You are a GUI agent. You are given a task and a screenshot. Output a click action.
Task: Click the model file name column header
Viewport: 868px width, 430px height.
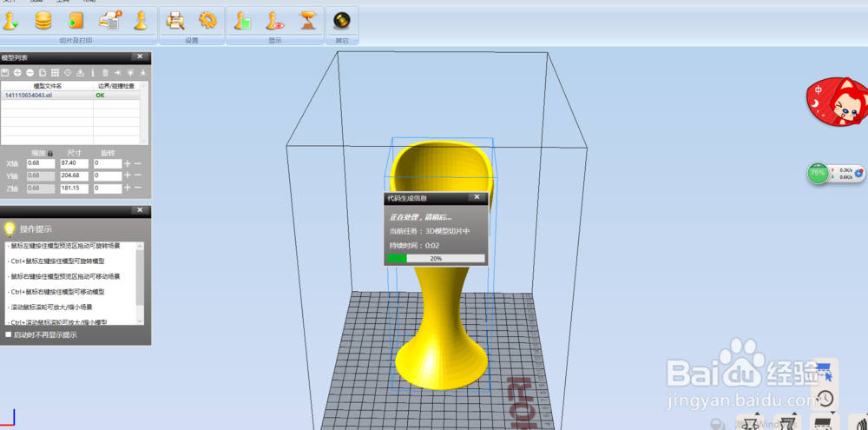point(47,87)
